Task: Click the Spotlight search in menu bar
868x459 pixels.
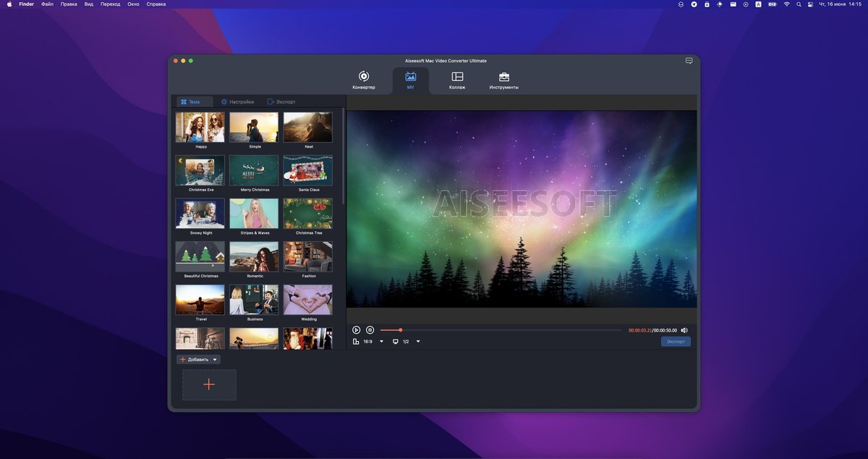Action: (799, 4)
